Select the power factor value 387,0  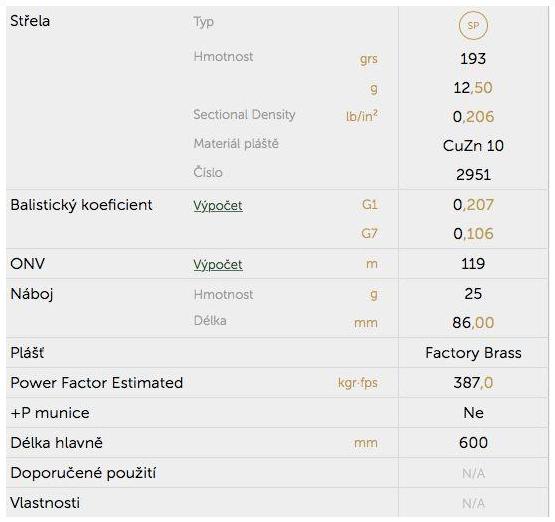(473, 383)
